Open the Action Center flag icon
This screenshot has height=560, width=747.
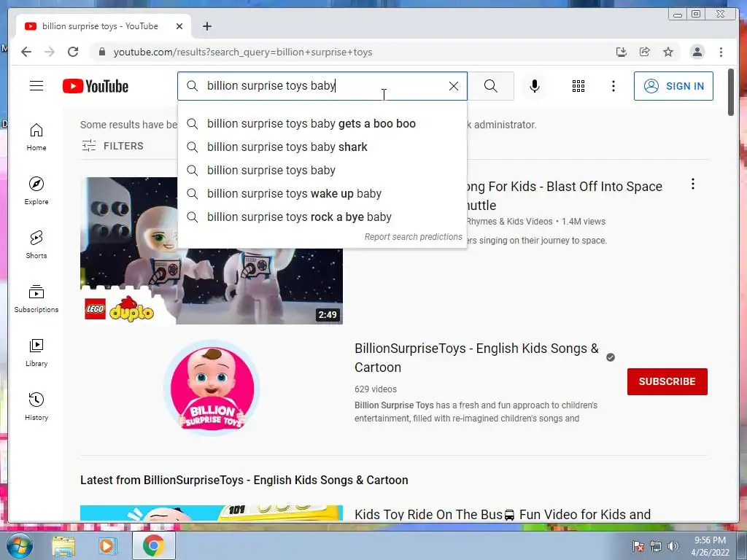pyautogui.click(x=638, y=546)
